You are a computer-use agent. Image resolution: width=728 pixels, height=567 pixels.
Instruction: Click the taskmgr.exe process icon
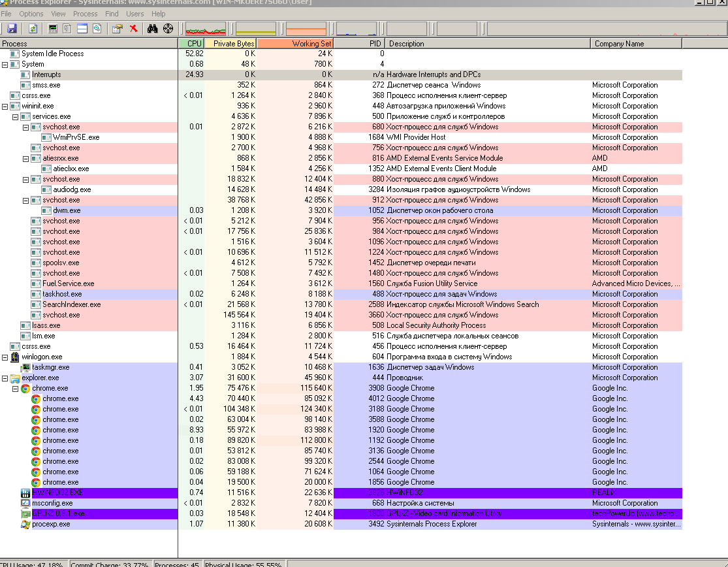point(25,367)
